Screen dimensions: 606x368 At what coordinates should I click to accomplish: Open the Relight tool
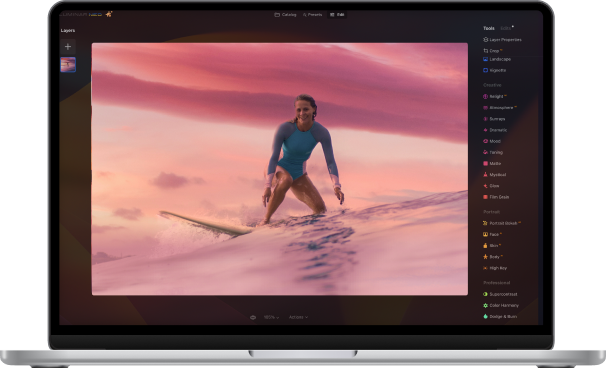(495, 96)
